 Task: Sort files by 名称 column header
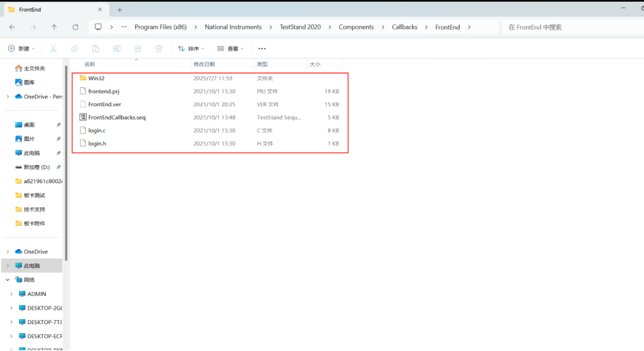pos(89,64)
